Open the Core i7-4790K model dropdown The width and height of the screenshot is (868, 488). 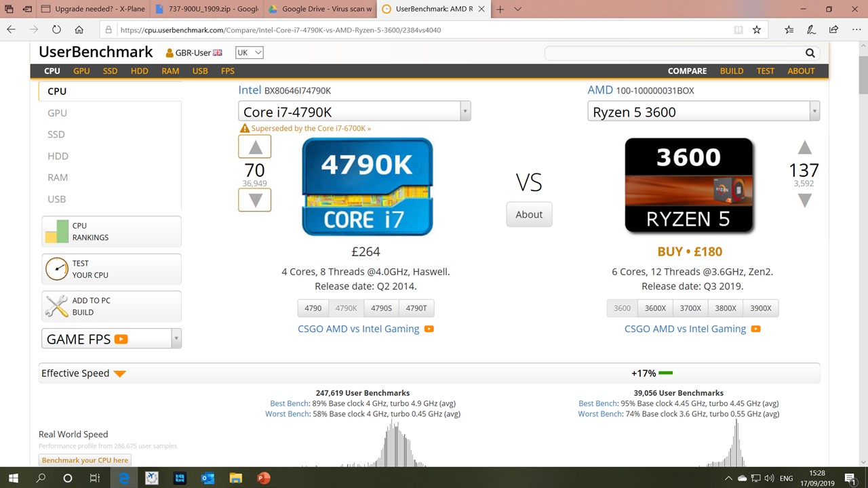click(x=354, y=112)
